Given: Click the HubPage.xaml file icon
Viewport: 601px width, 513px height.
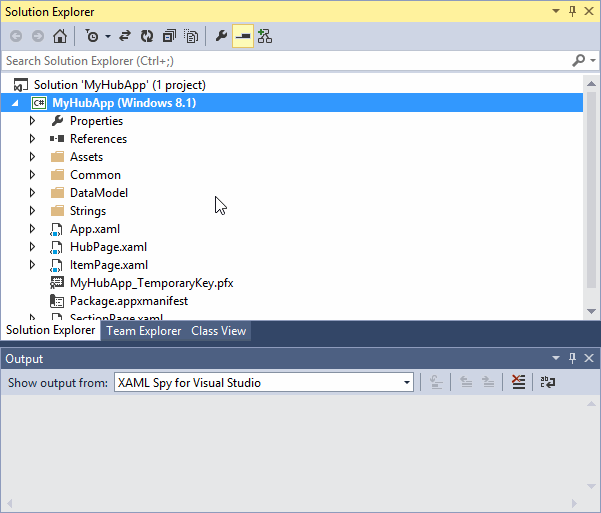Looking at the screenshot, I should click(x=57, y=247).
